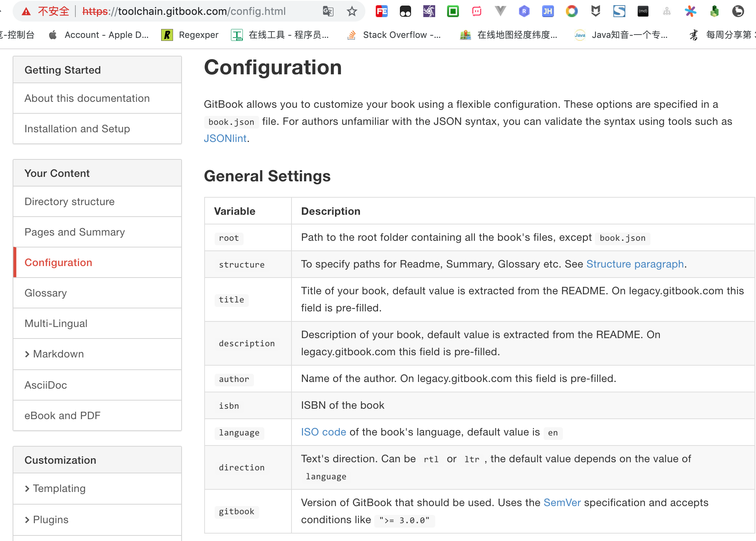Expand the Templating section chevron
Screen dimensions: 756x541
pyautogui.click(x=27, y=489)
